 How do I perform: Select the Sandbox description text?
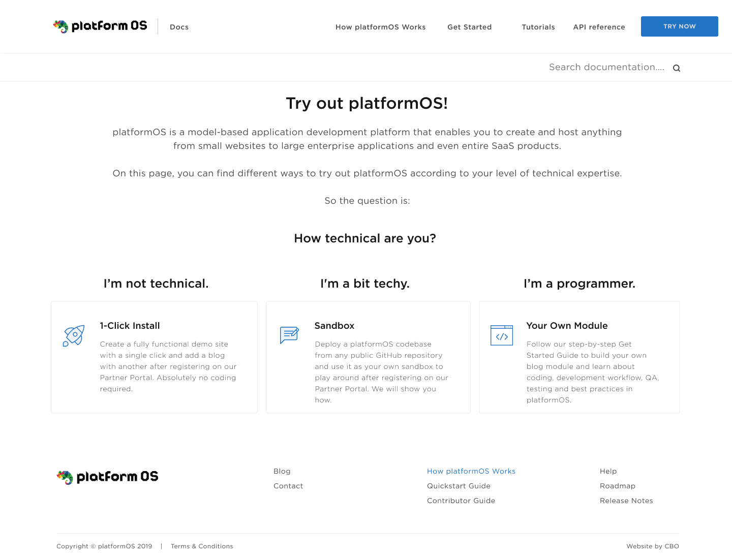tap(382, 372)
